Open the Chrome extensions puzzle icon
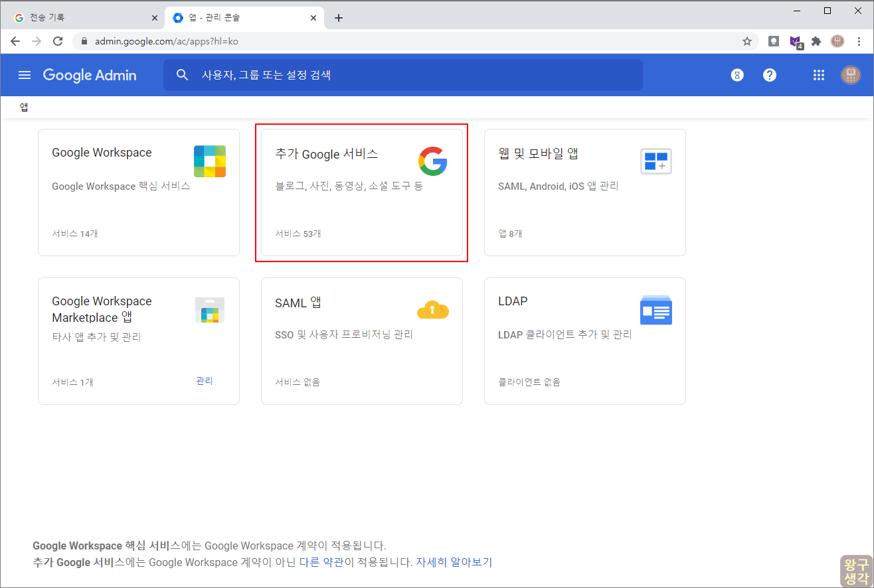874x588 pixels. coord(816,41)
